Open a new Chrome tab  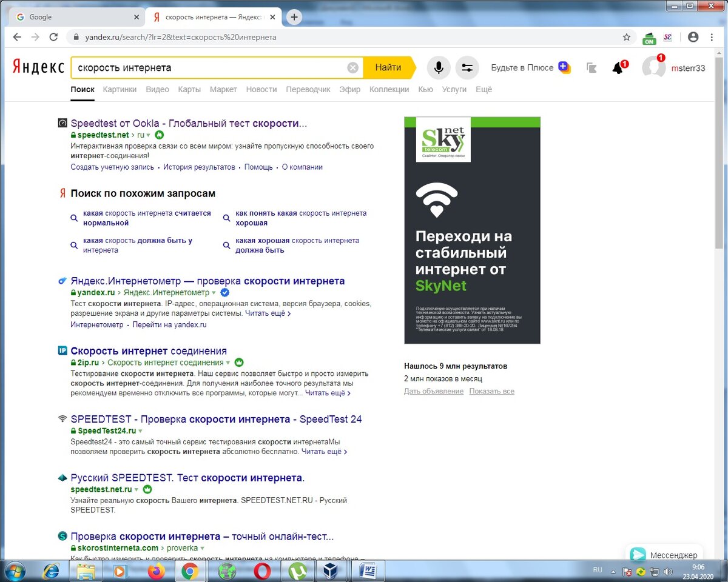pos(294,17)
